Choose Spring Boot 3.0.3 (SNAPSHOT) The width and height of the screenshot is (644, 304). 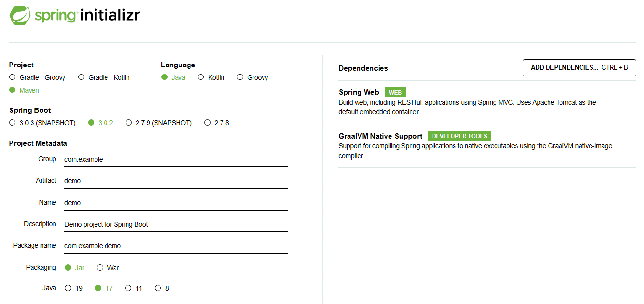click(x=12, y=123)
